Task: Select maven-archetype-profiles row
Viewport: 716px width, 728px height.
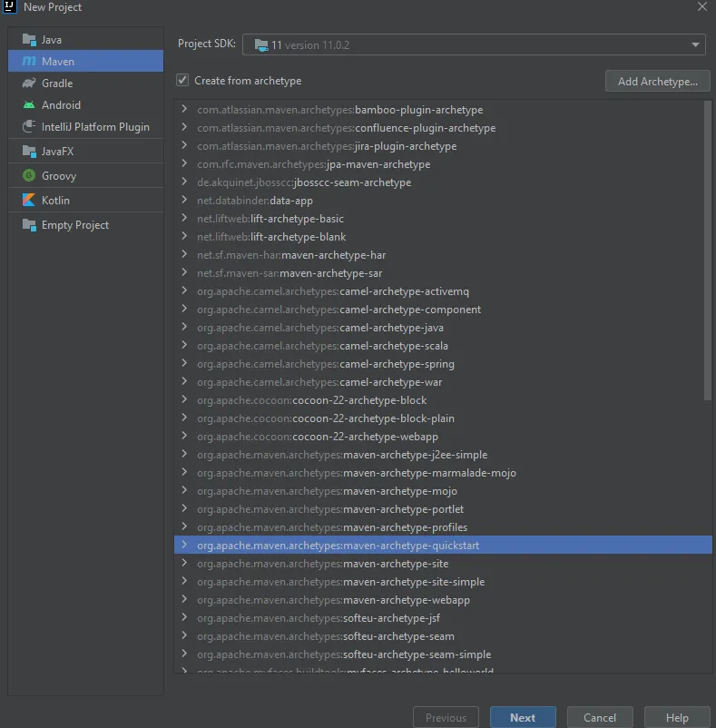Action: click(443, 527)
